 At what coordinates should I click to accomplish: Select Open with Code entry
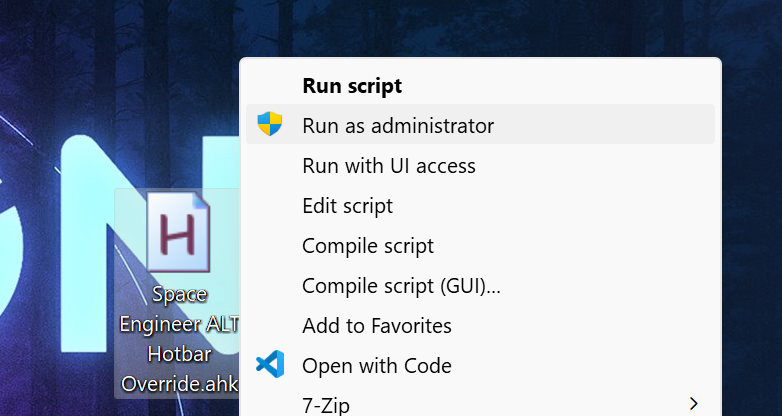click(376, 366)
